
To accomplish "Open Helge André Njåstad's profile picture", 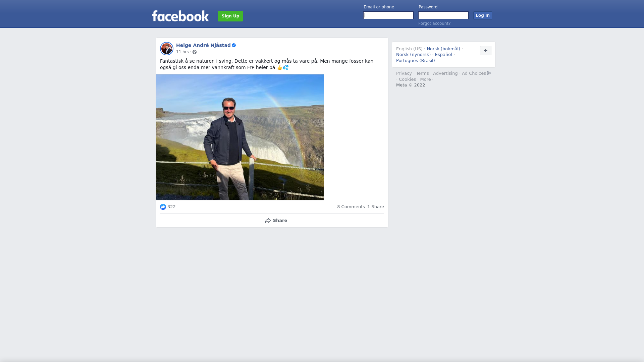I will point(167,49).
